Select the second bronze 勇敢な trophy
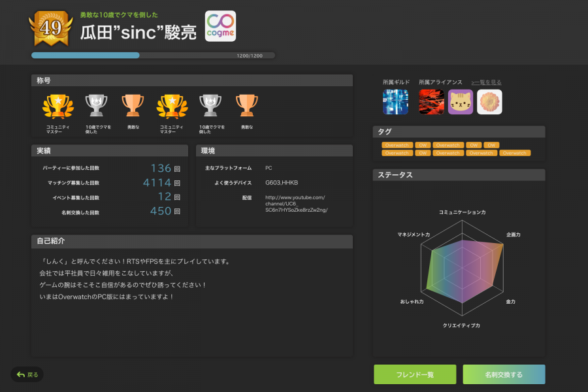The height and width of the screenshot is (392, 588). 247,105
